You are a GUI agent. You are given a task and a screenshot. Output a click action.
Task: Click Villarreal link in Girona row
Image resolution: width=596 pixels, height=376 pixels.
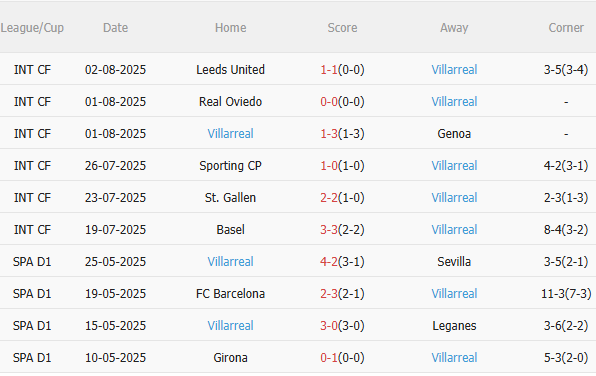[x=454, y=357]
